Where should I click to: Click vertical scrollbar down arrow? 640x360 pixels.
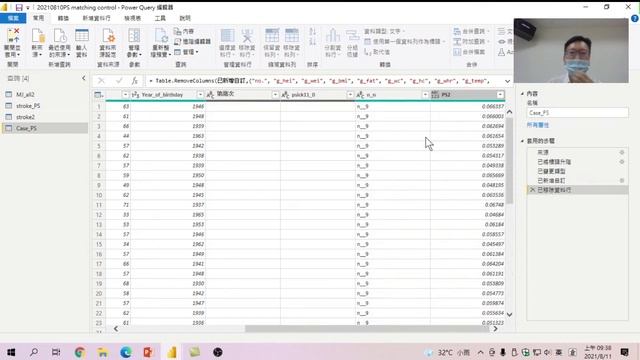pos(509,314)
